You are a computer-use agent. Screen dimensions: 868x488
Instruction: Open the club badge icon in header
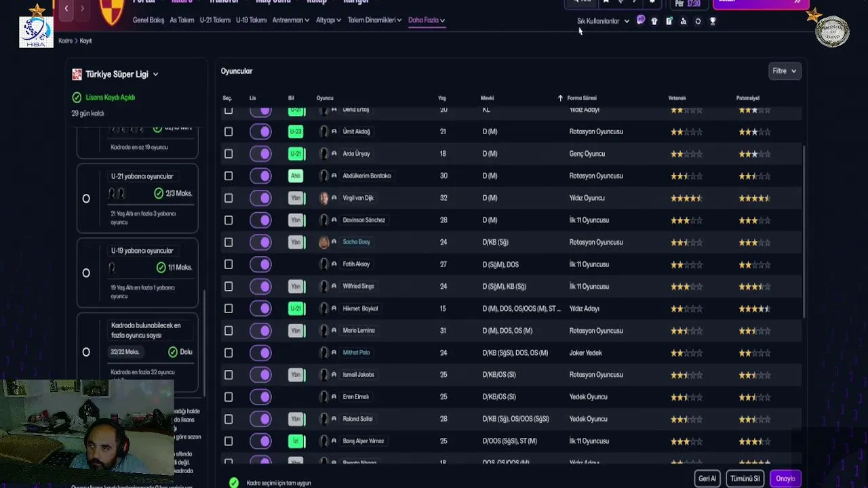click(111, 12)
